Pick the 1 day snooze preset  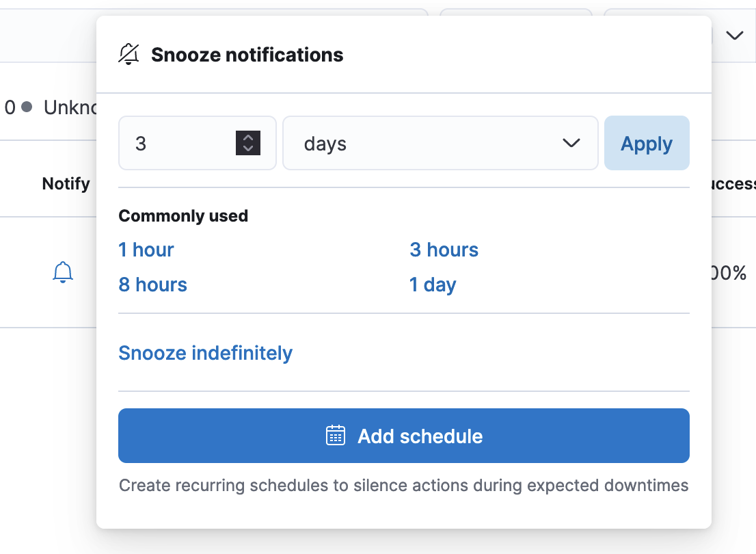(x=433, y=285)
